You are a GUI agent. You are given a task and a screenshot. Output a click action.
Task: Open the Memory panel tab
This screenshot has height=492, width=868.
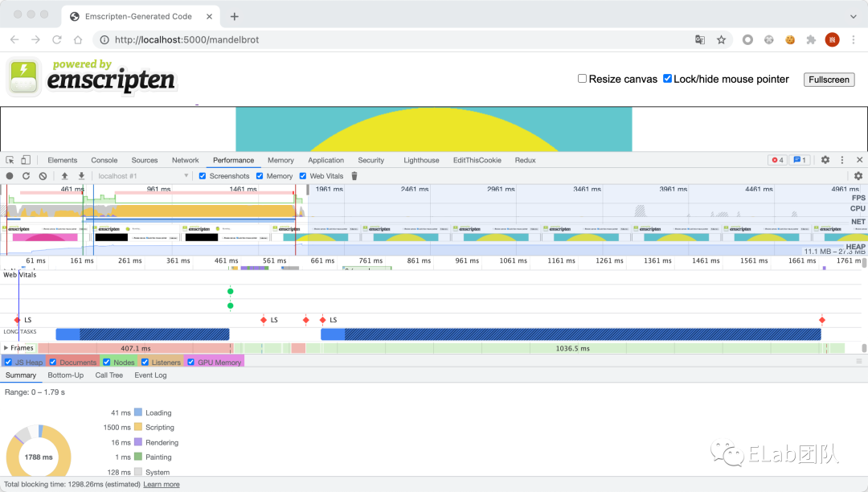click(280, 160)
